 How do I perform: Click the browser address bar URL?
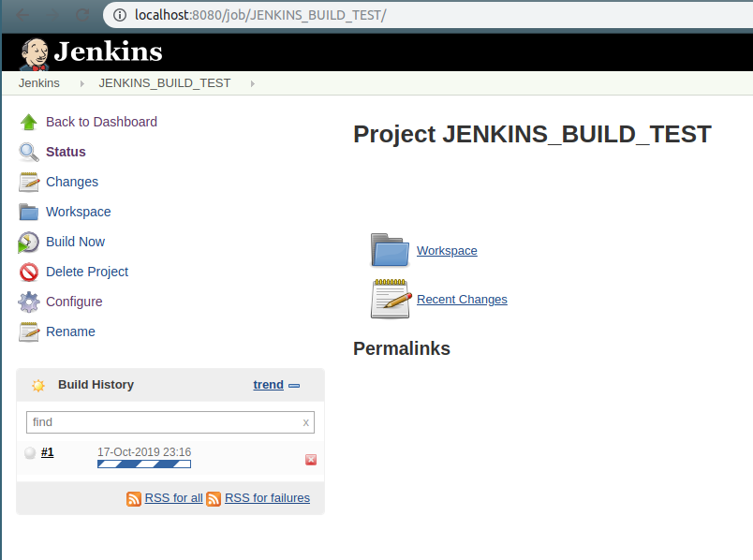[260, 15]
